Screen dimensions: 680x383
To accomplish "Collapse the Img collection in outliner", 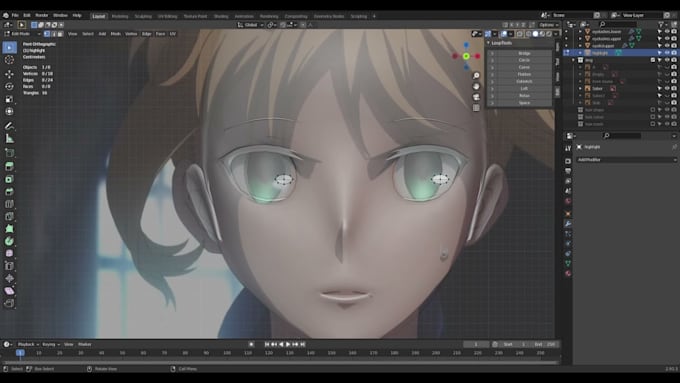I will (574, 60).
